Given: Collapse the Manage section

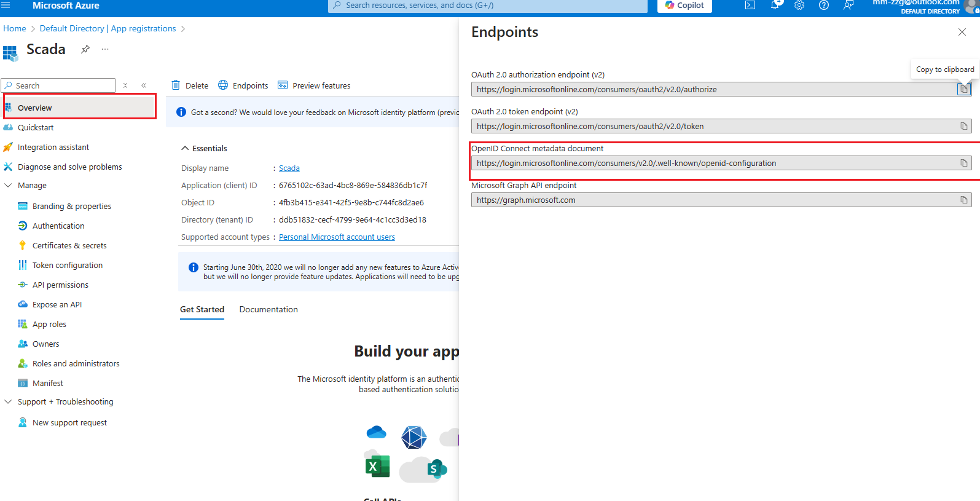Looking at the screenshot, I should click(x=8, y=186).
